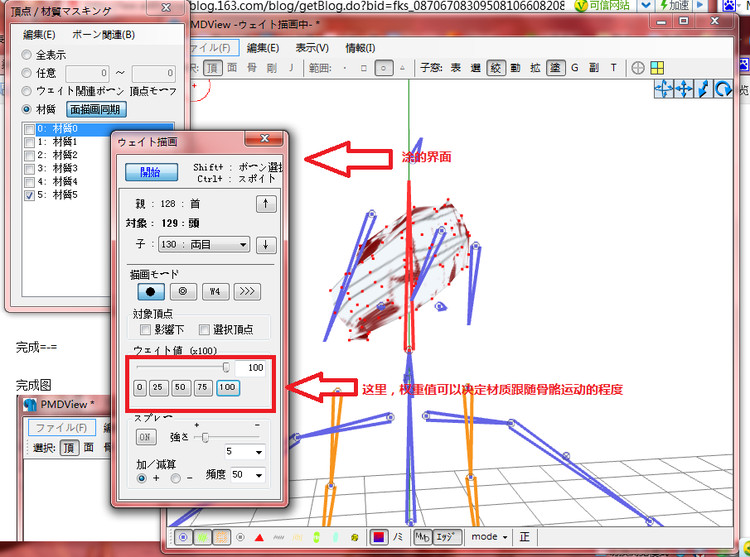Toggle the red triangle display icon
The width and height of the screenshot is (750, 557).
[259, 538]
